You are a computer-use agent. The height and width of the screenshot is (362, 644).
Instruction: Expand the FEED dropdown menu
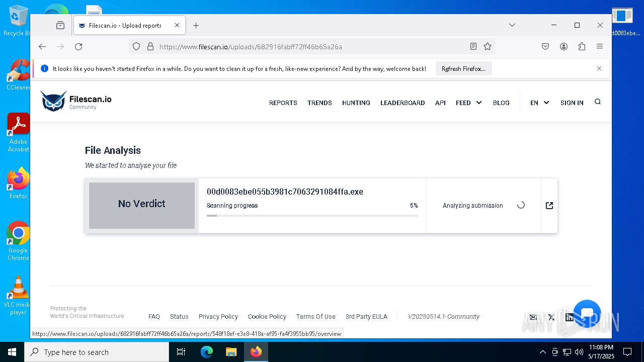point(468,103)
